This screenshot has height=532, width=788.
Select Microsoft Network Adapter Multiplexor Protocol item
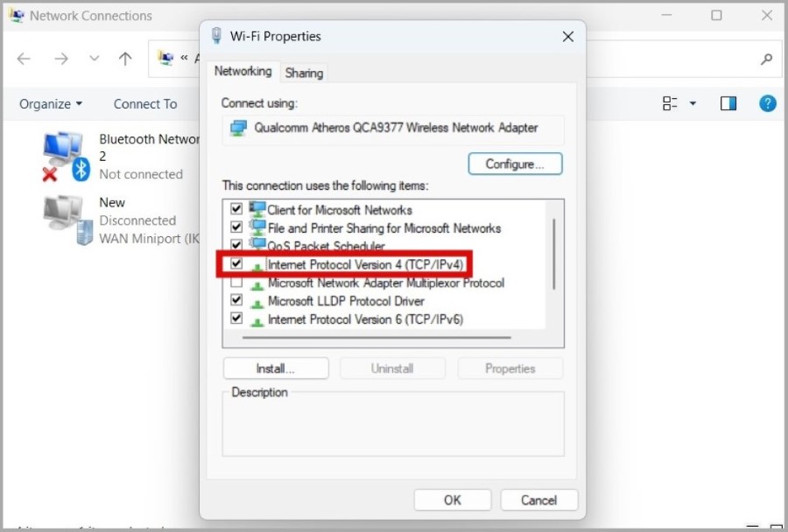[385, 283]
